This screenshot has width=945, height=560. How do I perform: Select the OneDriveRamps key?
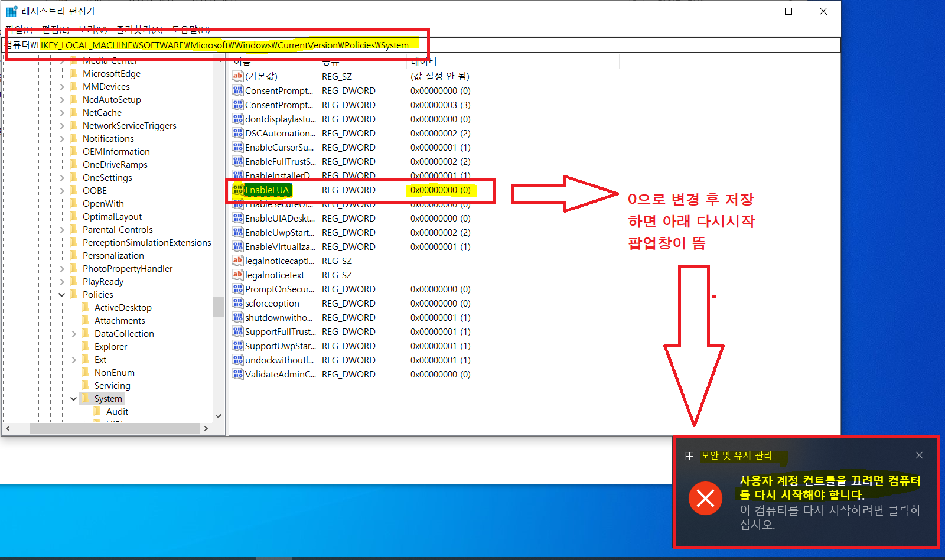point(115,165)
